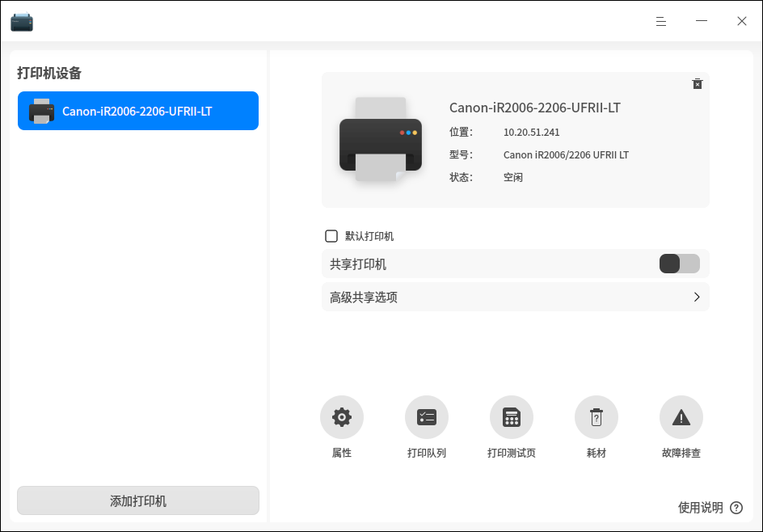
Task: Toggle the 共享打印机 switch
Action: (x=680, y=264)
